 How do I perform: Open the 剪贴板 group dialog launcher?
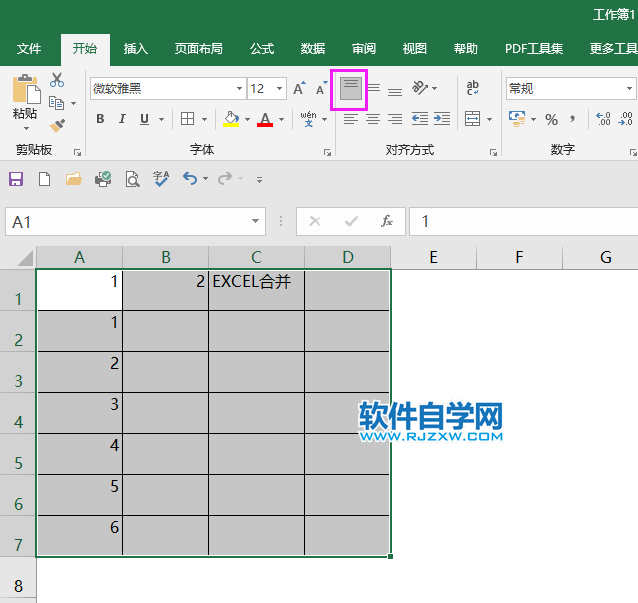pos(77,152)
